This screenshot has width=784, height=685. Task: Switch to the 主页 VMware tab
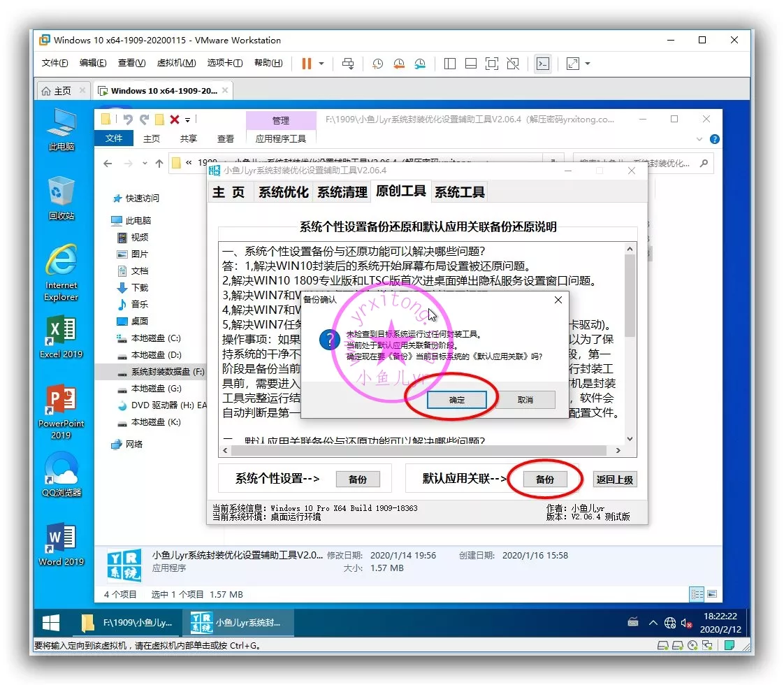[57, 91]
